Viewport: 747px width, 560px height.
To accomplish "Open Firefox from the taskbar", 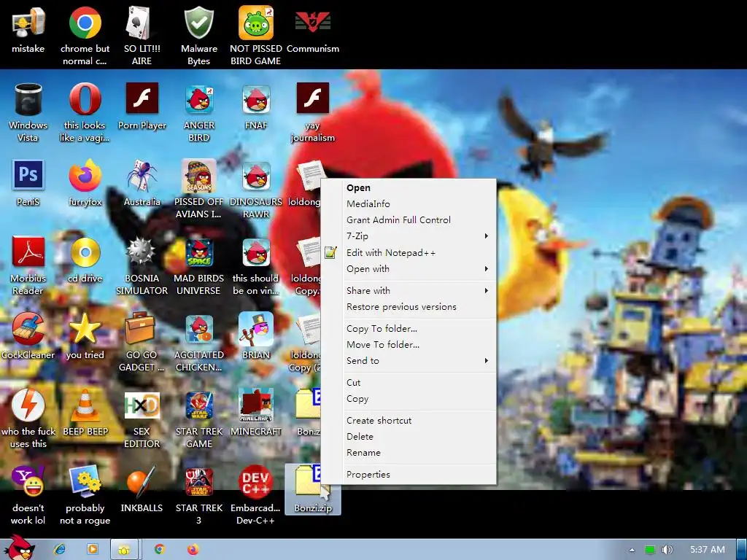I will tap(193, 549).
